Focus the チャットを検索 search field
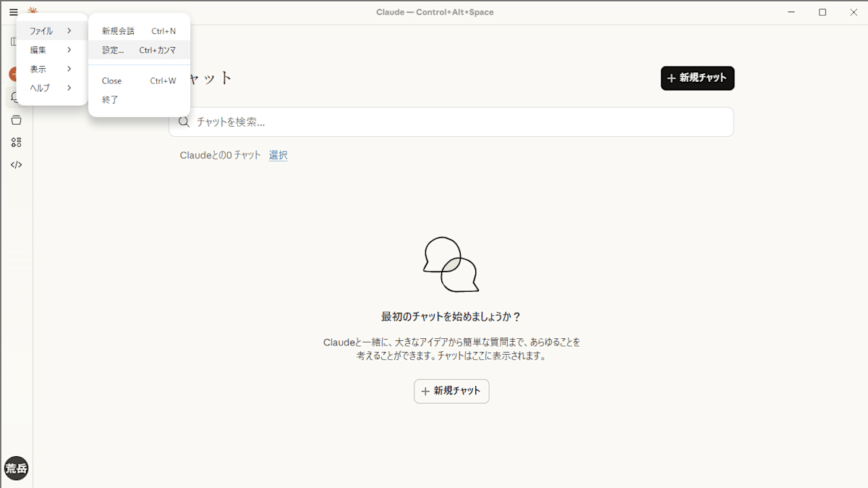Viewport: 868px width, 488px height. pos(451,122)
